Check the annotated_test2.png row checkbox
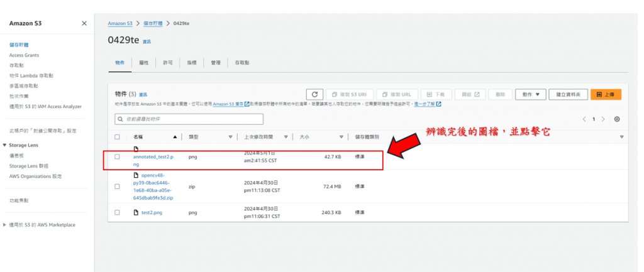644x272 pixels. tap(118, 156)
